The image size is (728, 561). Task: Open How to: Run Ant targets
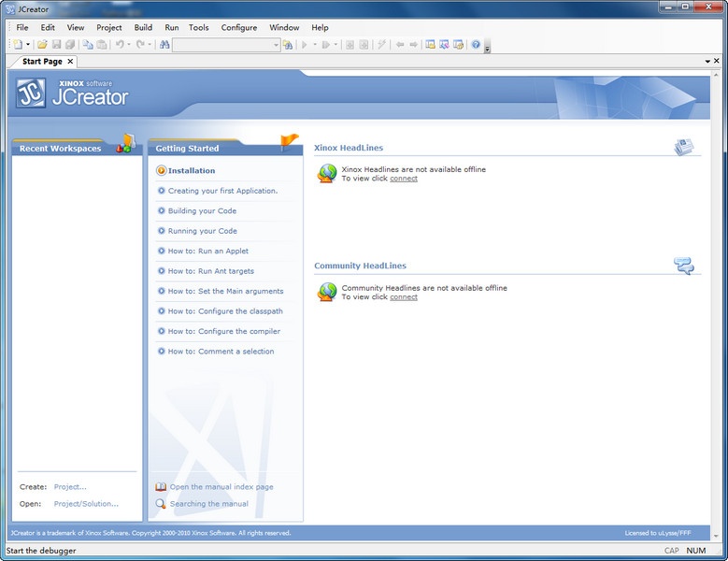(x=211, y=271)
